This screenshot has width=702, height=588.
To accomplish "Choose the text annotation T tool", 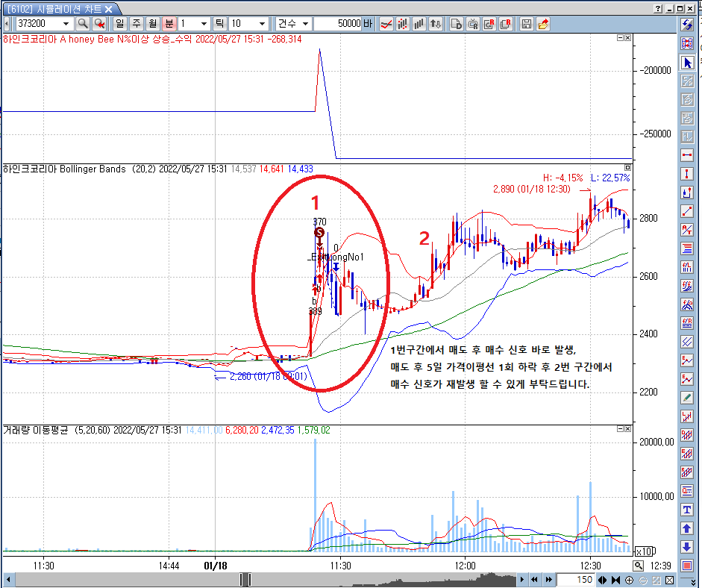I will [x=688, y=510].
